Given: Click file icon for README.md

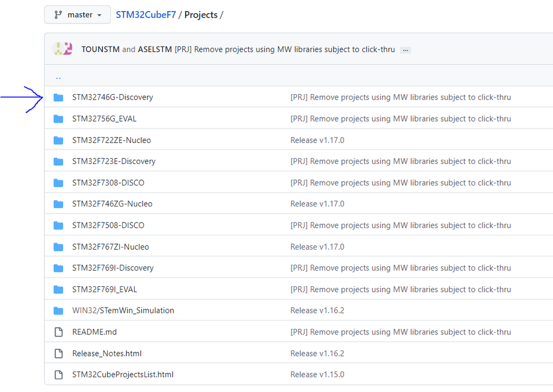Looking at the screenshot, I should point(59,332).
